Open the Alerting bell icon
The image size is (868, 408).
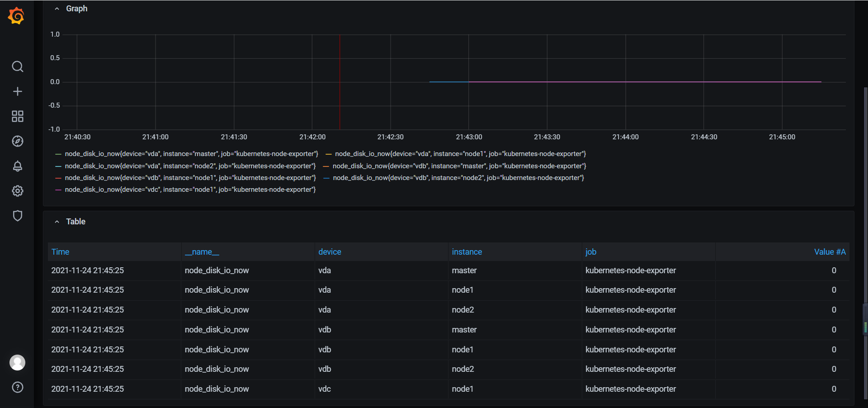(x=17, y=166)
